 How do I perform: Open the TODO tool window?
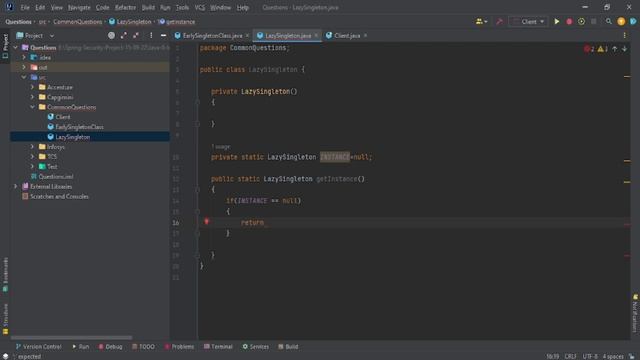(143, 347)
